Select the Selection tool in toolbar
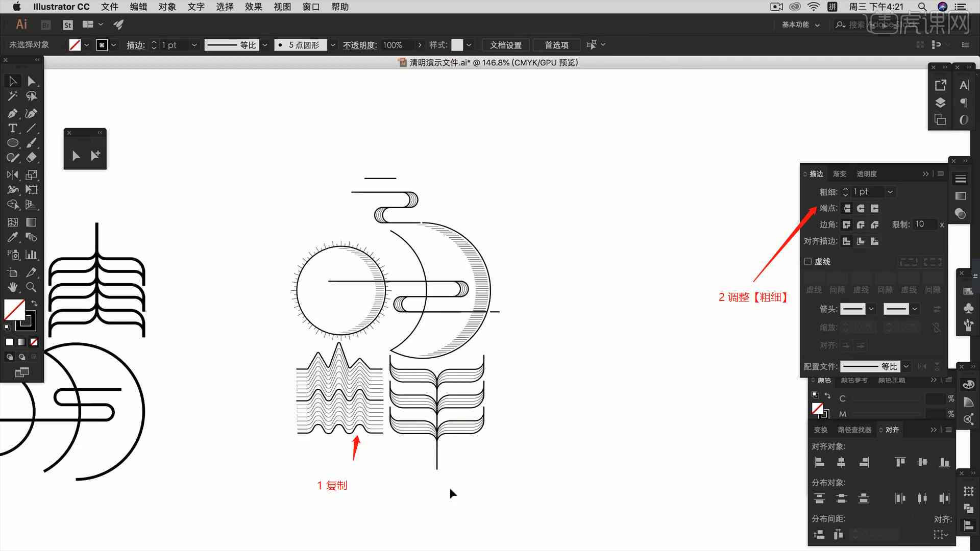Viewport: 980px width, 551px height. click(13, 80)
